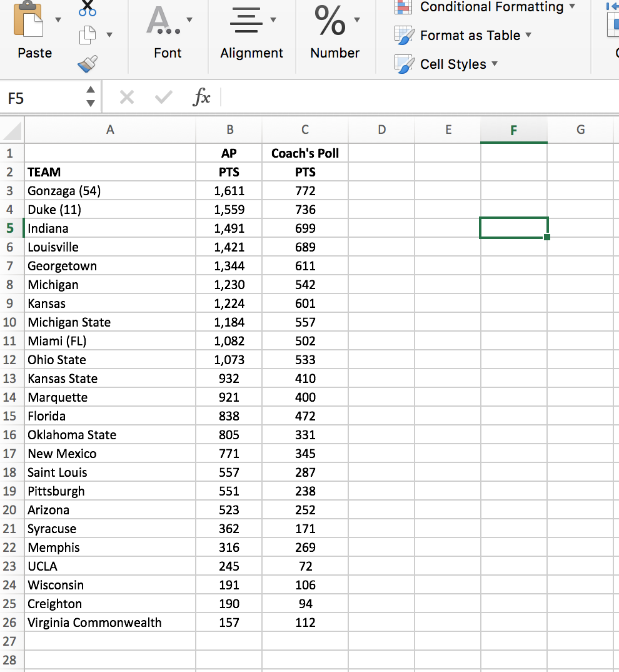Click the Kansas State cell
The width and height of the screenshot is (619, 672).
[110, 379]
